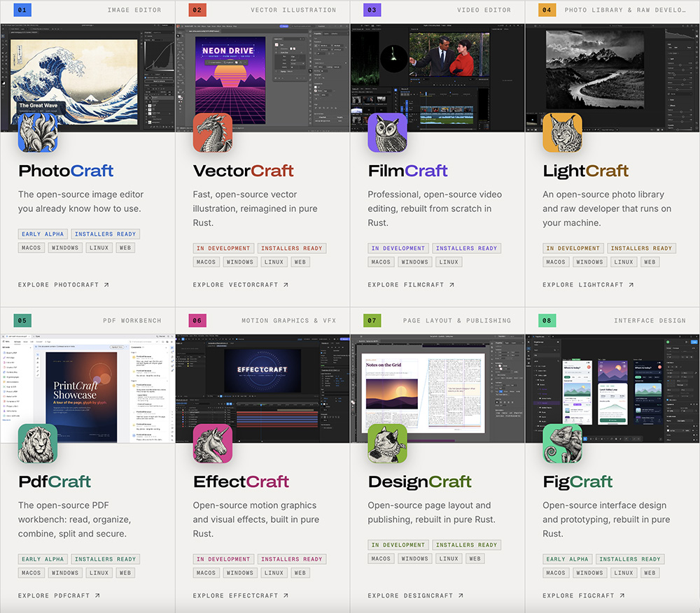The width and height of the screenshot is (700, 613).
Task: Click the orange 04 number badge
Action: click(x=547, y=10)
